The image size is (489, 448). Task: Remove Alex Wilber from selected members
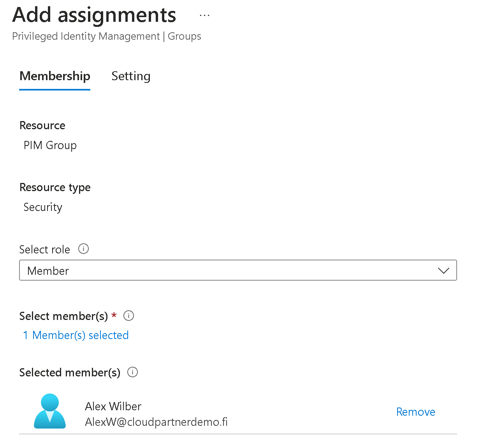click(x=415, y=412)
